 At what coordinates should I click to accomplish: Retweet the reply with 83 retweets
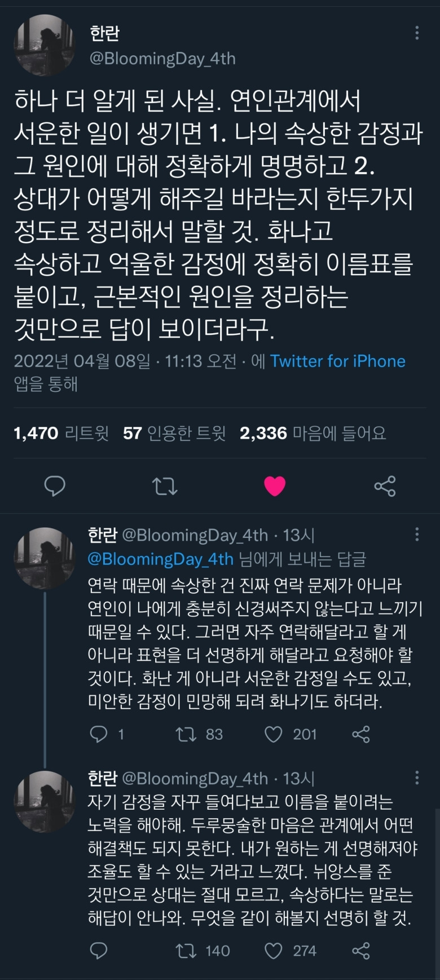186,734
